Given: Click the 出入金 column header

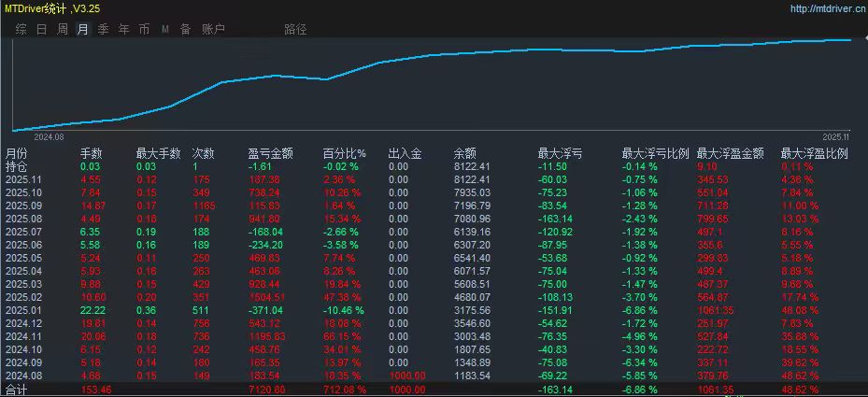Looking at the screenshot, I should [x=406, y=153].
